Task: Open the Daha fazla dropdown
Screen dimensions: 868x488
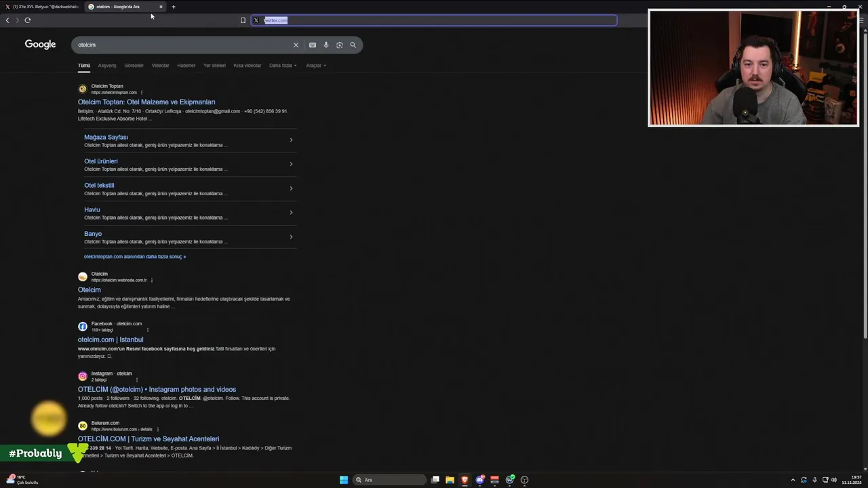Action: (x=283, y=66)
